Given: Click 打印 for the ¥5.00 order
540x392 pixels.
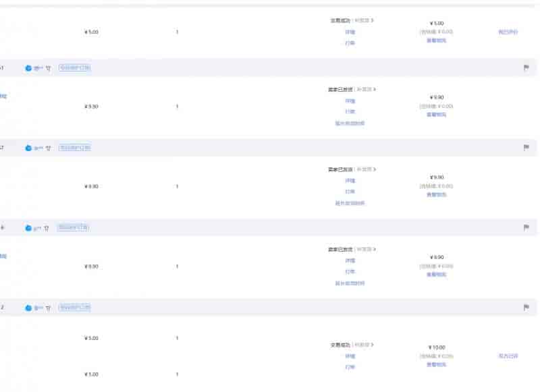Looking at the screenshot, I should [x=350, y=43].
